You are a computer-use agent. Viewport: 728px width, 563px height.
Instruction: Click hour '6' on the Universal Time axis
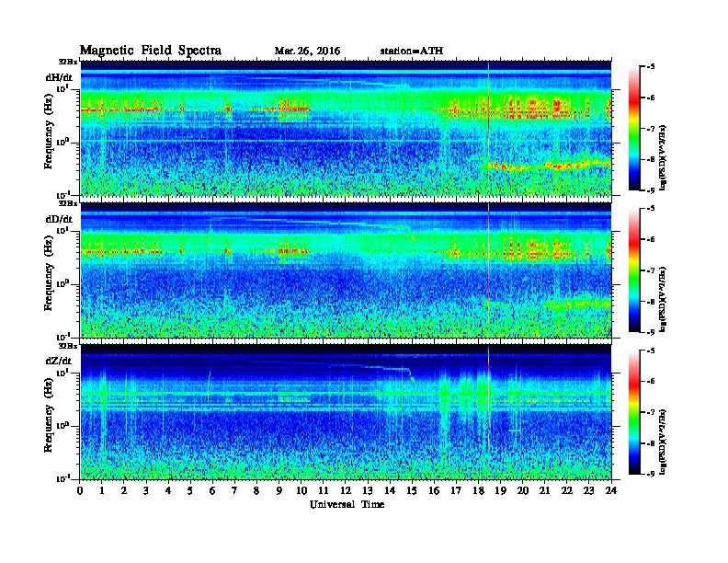(212, 491)
